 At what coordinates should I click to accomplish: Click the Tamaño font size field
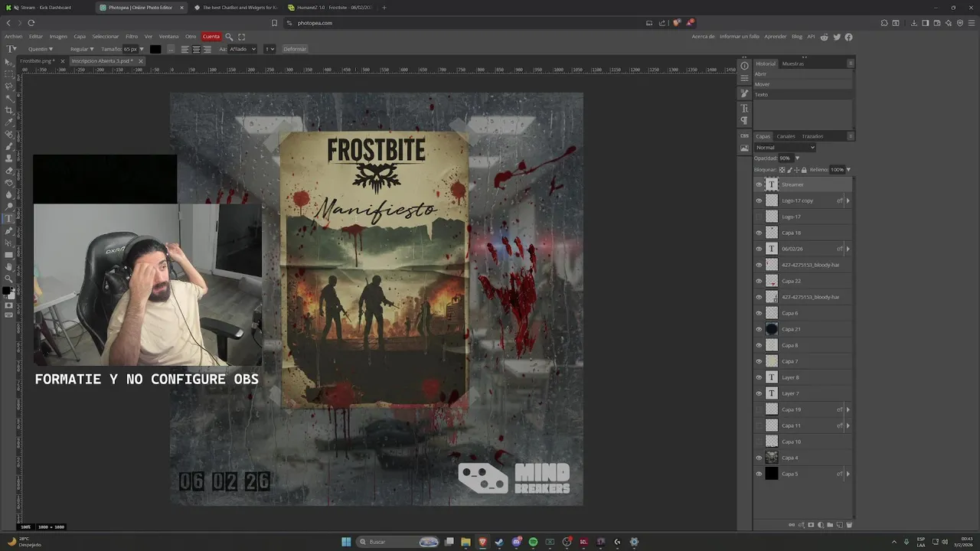coord(129,49)
